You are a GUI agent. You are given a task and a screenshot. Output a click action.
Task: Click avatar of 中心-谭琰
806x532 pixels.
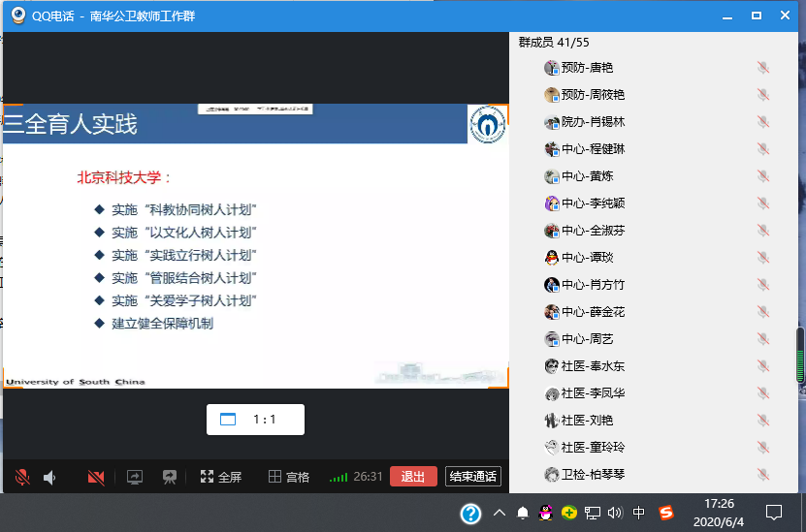pos(552,258)
